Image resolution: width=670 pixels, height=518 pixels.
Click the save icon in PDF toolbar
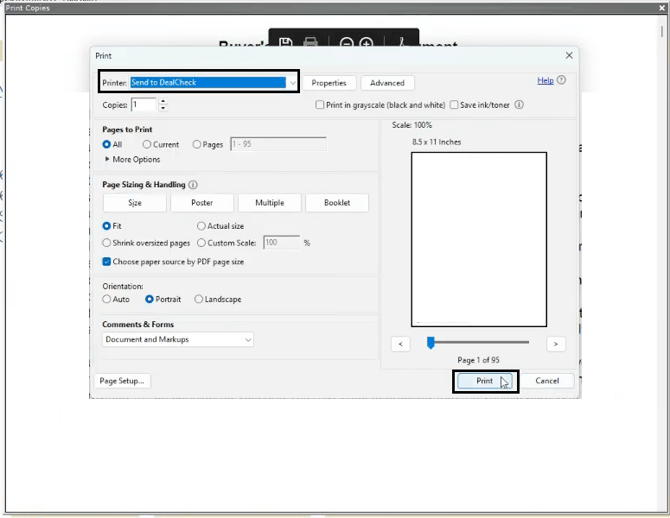[285, 43]
